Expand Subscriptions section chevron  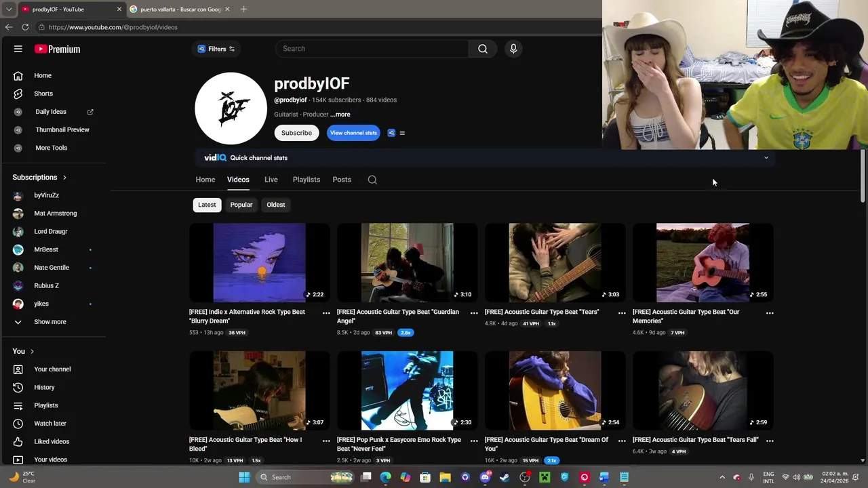(x=64, y=178)
